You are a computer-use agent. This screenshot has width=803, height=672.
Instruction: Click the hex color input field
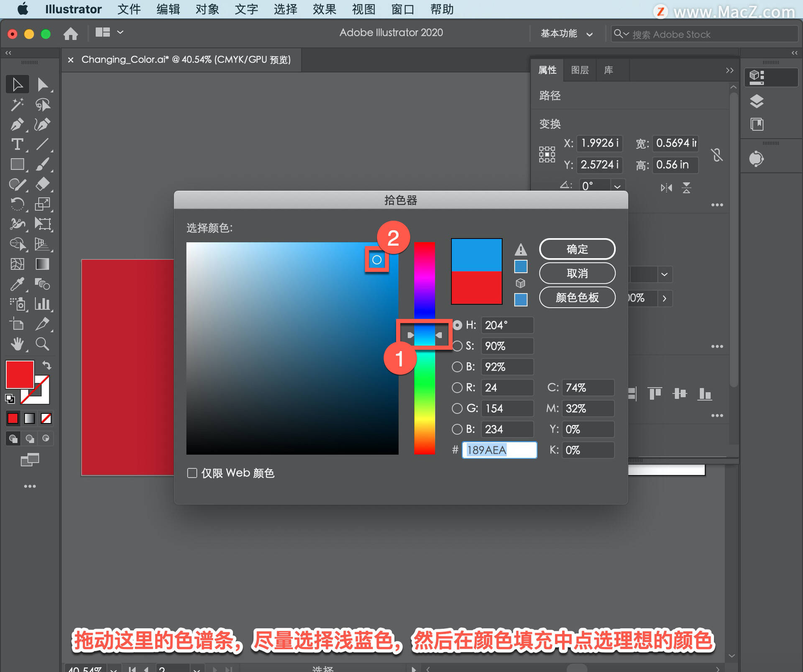click(499, 450)
